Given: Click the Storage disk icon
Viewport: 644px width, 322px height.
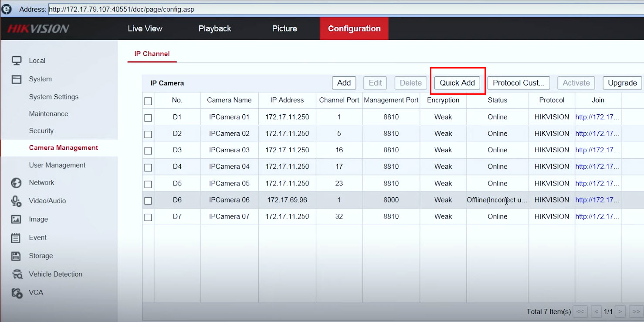Looking at the screenshot, I should 17,256.
